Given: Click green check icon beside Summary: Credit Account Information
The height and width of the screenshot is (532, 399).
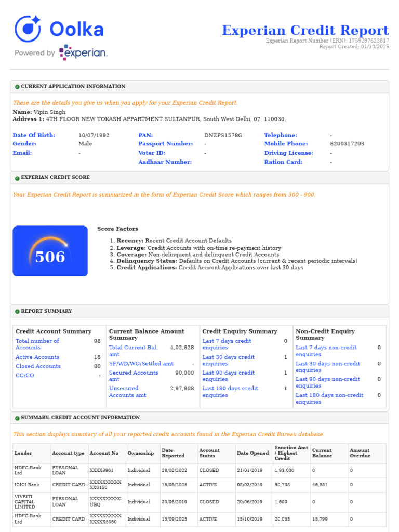Looking at the screenshot, I should pos(17,418).
